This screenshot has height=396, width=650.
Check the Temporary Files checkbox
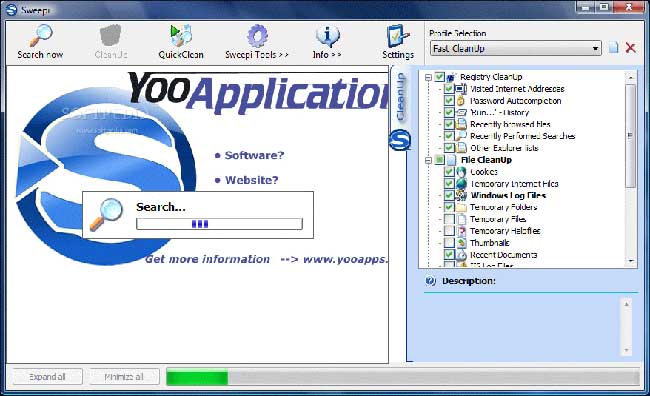pos(449,219)
